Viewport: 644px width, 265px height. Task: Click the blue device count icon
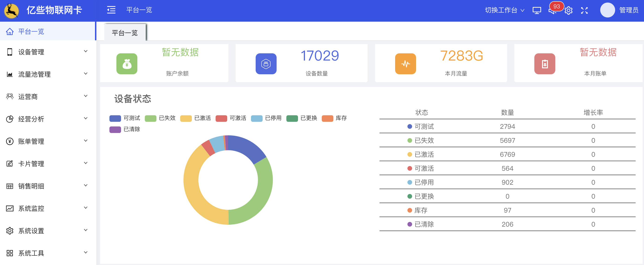266,64
